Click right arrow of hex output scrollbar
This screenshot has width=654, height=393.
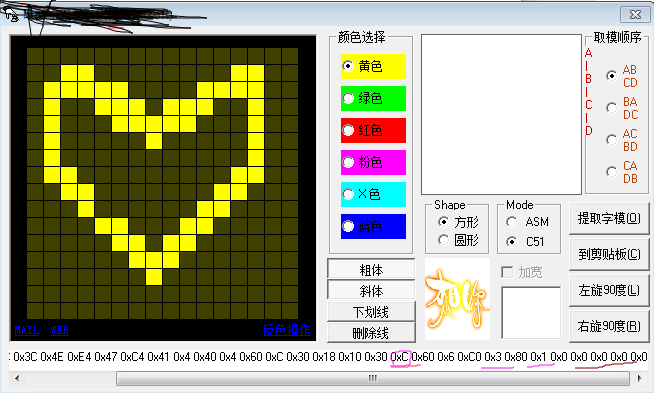(640, 378)
